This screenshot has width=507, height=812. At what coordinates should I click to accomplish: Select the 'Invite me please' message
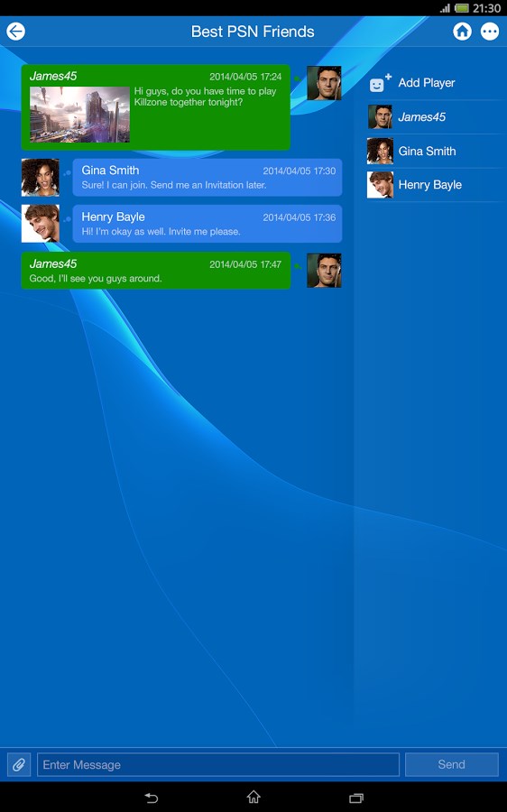click(x=161, y=232)
